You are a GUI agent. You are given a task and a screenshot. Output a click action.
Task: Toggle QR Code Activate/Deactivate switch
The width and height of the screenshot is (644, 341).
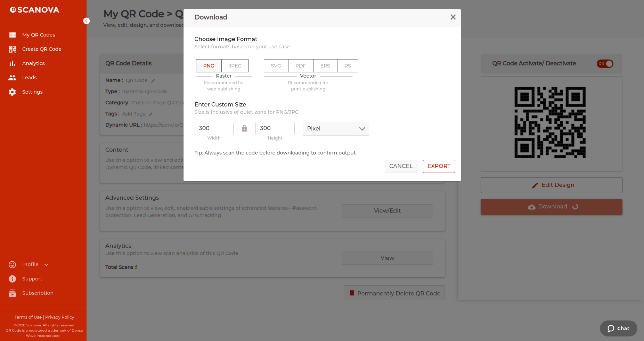605,64
